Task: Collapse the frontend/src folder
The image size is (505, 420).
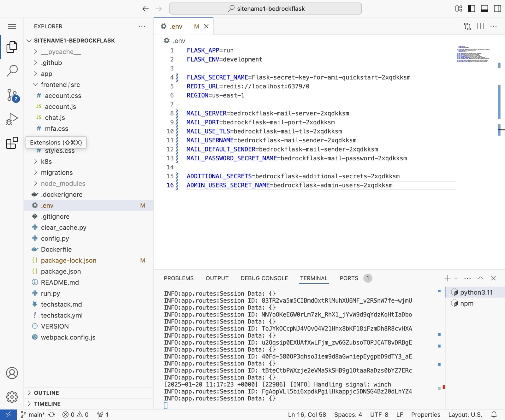Action: click(89, 85)
